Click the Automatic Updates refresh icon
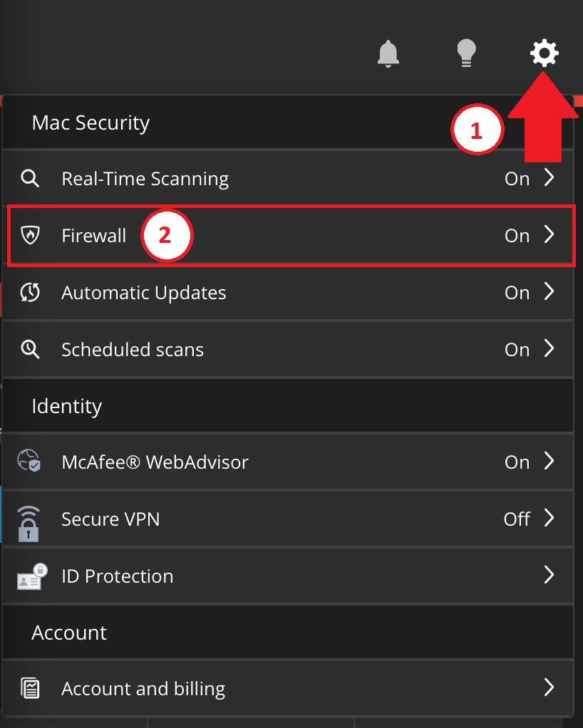 [x=30, y=292]
